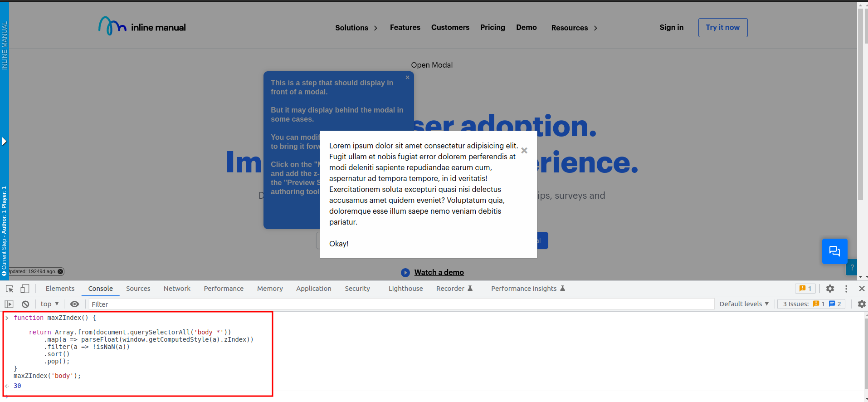Image resolution: width=868 pixels, height=402 pixels.
Task: Click the console Filter input field
Action: tap(399, 304)
